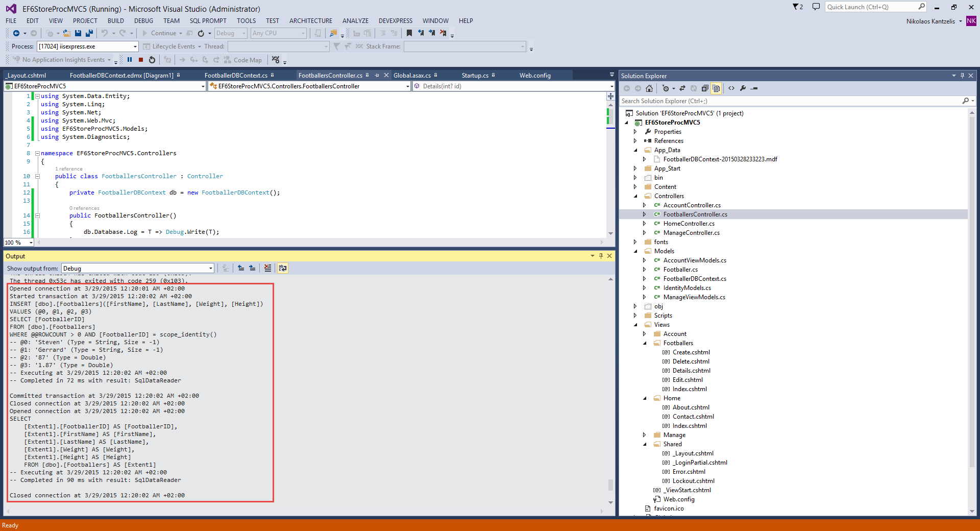
Task: Go to previous message in Output
Action: click(x=241, y=268)
